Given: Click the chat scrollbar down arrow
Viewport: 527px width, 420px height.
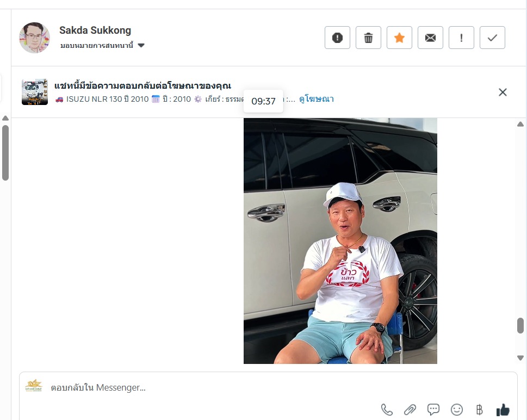Looking at the screenshot, I should click(x=520, y=358).
